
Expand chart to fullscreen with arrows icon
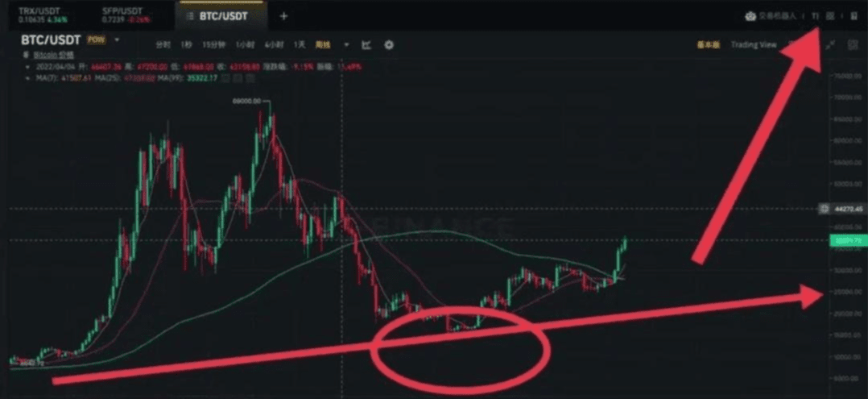click(830, 45)
